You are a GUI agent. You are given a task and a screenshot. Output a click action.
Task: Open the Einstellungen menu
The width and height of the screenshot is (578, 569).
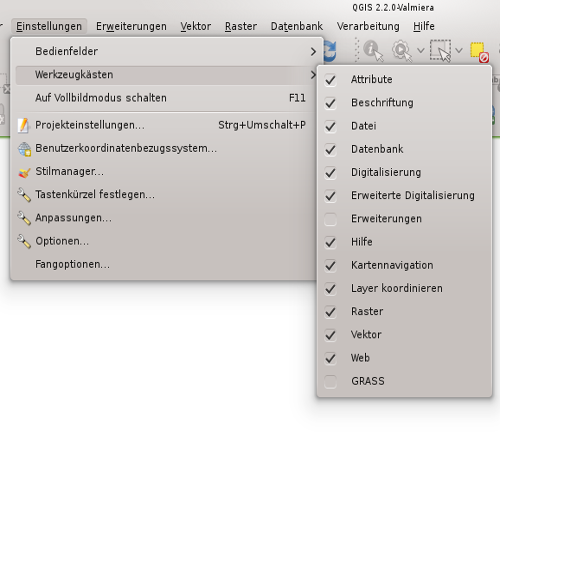(49, 27)
